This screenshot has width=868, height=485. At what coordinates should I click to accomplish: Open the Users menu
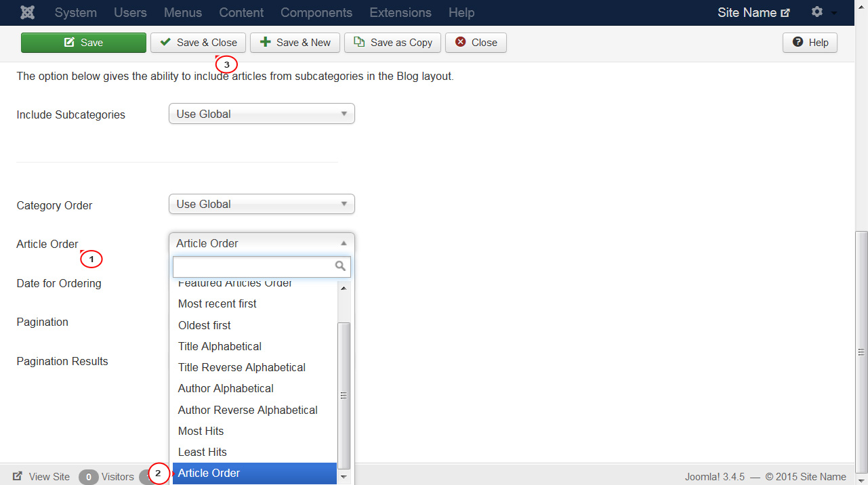click(x=130, y=13)
